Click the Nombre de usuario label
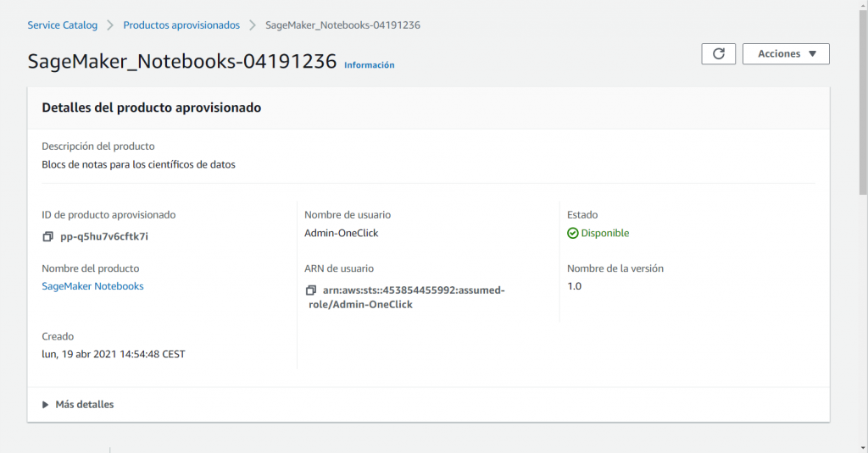The width and height of the screenshot is (868, 453). click(347, 214)
